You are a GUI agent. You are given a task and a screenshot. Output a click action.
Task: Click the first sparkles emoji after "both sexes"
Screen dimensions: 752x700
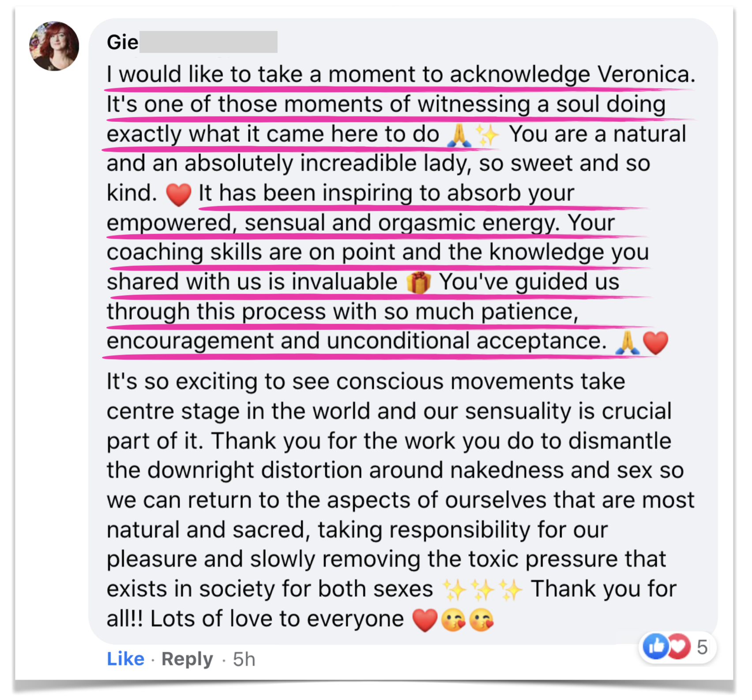(x=455, y=590)
